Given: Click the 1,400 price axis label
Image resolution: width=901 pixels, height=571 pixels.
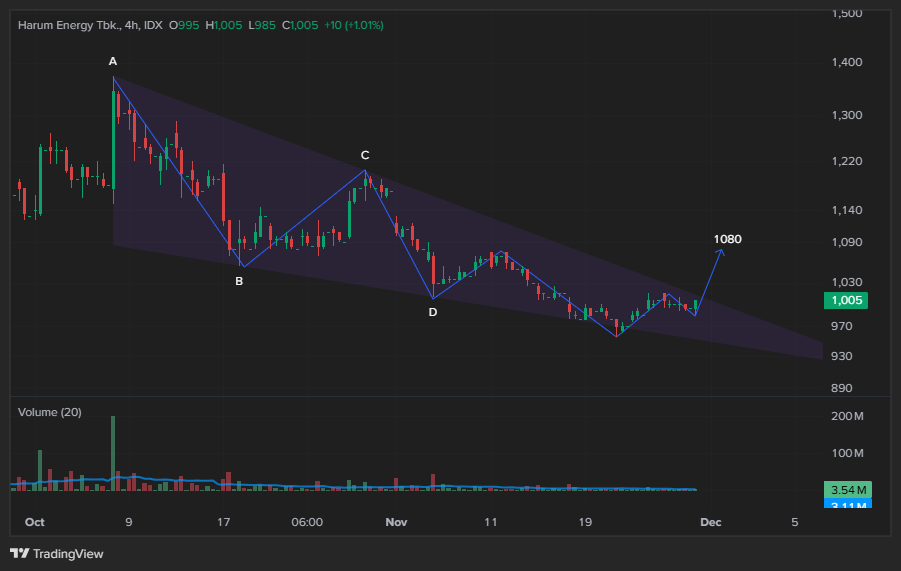Looking at the screenshot, I should click(847, 62).
